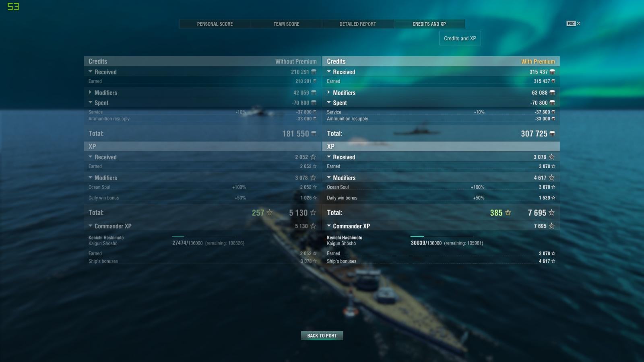Collapse Received under With Premium XP
This screenshot has width=644, height=362.
(329, 157)
